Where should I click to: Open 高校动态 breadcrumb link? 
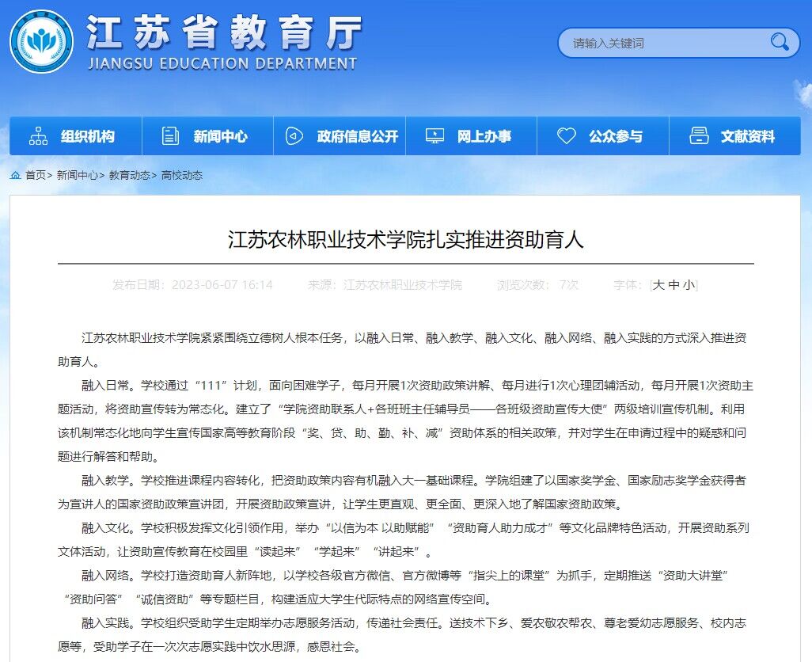pyautogui.click(x=182, y=175)
